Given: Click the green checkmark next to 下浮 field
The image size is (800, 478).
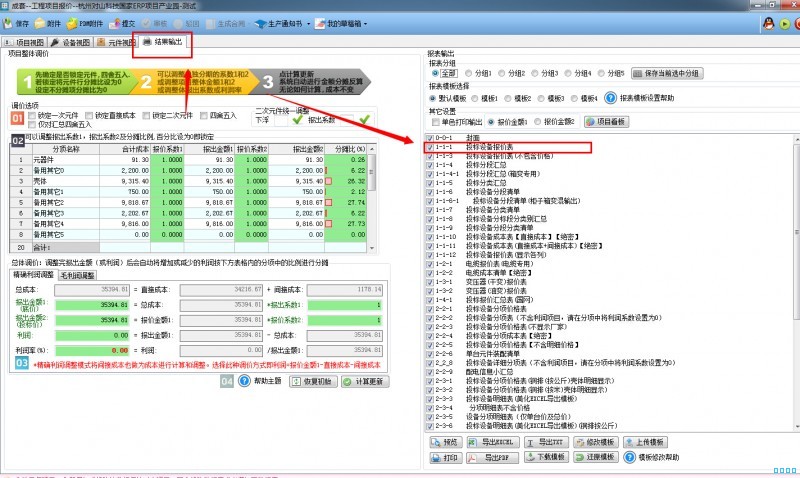Looking at the screenshot, I should coord(297,120).
